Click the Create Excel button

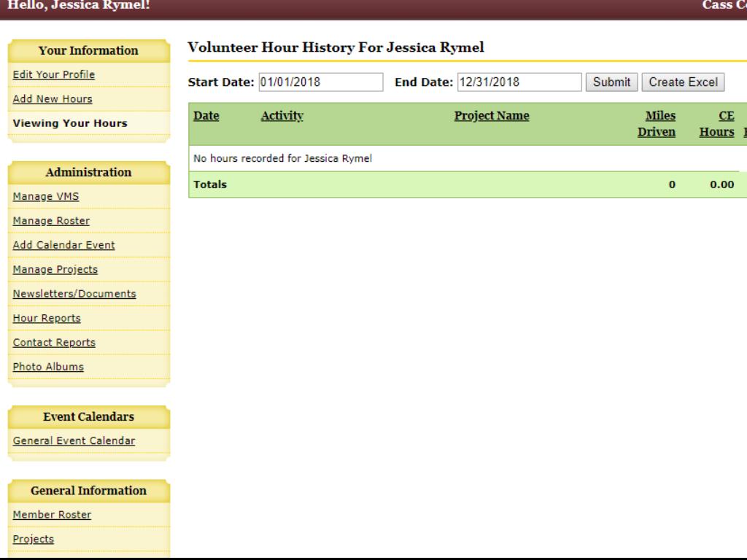[683, 82]
